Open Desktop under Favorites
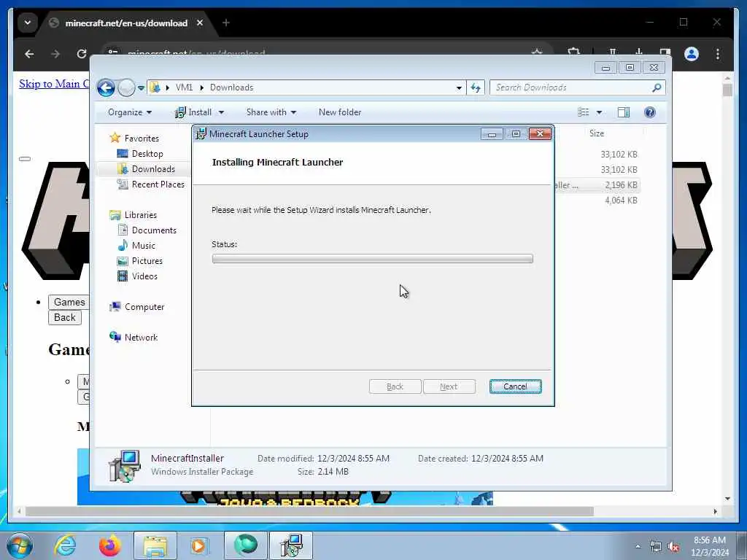The image size is (747, 560). point(147,154)
